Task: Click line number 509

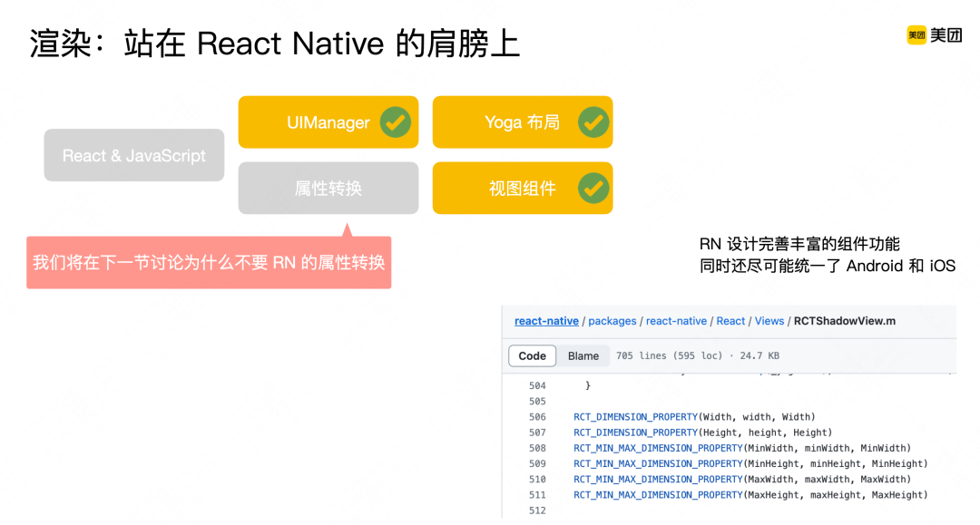Action: [537, 464]
